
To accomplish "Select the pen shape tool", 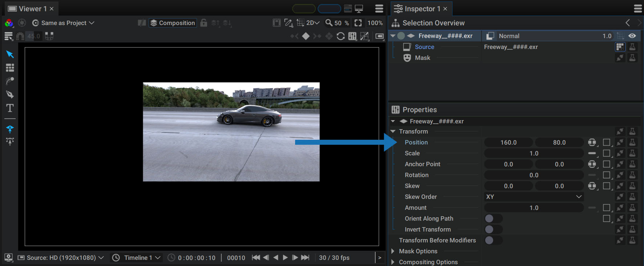I will (x=10, y=95).
